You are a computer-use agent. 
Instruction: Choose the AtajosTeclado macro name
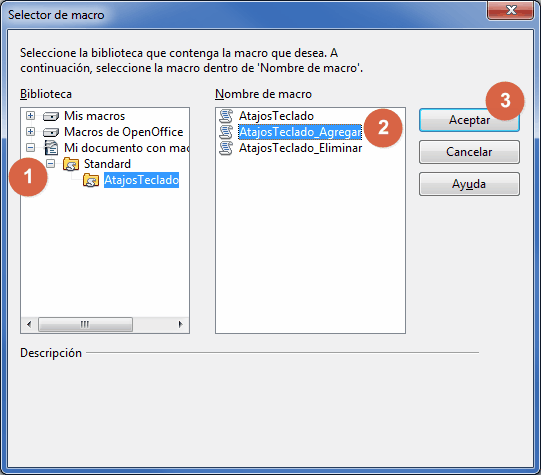coord(276,116)
